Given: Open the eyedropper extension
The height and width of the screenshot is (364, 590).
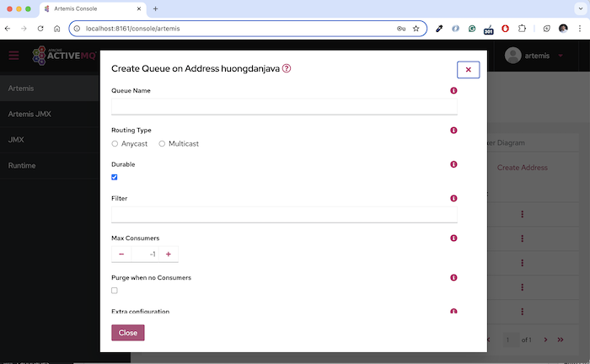Looking at the screenshot, I should pos(439,29).
